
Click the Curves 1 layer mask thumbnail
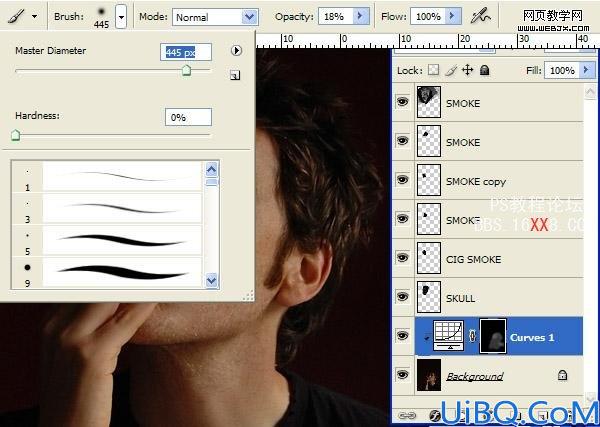coord(493,336)
